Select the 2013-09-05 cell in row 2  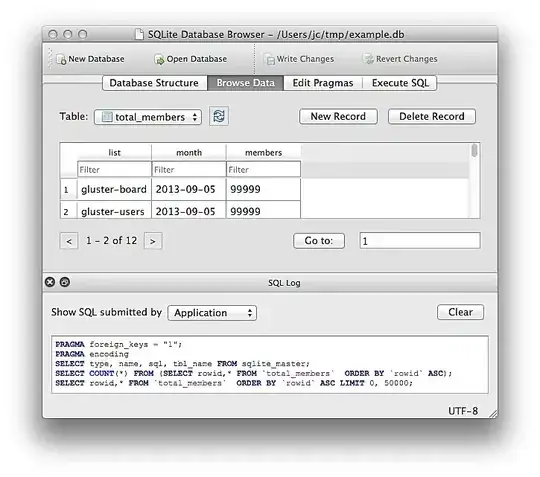[189, 209]
